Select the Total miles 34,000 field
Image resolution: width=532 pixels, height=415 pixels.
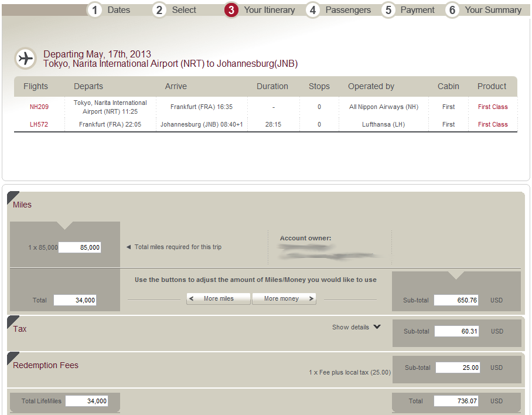[75, 300]
